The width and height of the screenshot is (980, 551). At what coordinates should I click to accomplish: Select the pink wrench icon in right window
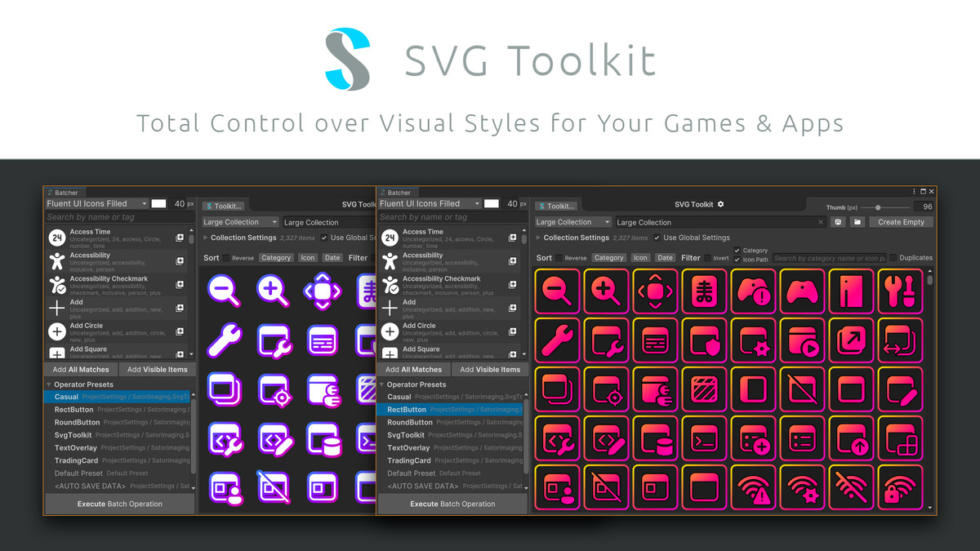pos(559,340)
